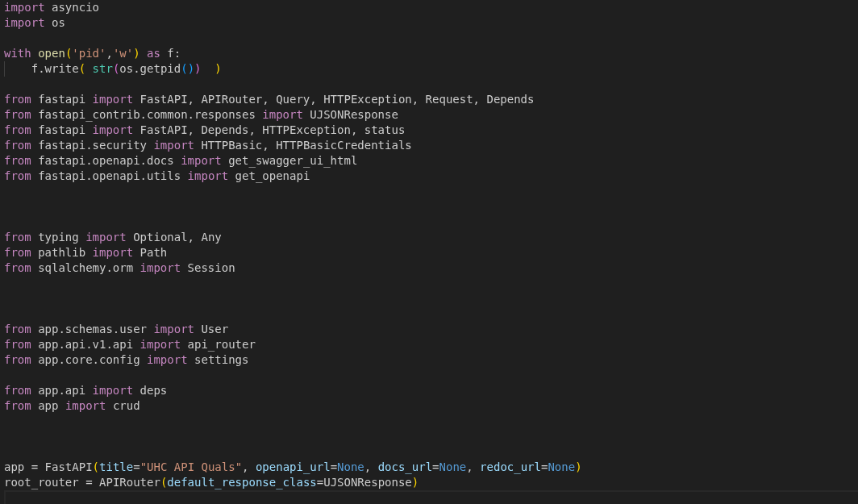Click 'HTTPBasic' before the comma in security import
The height and width of the screenshot is (504, 858).
click(231, 146)
